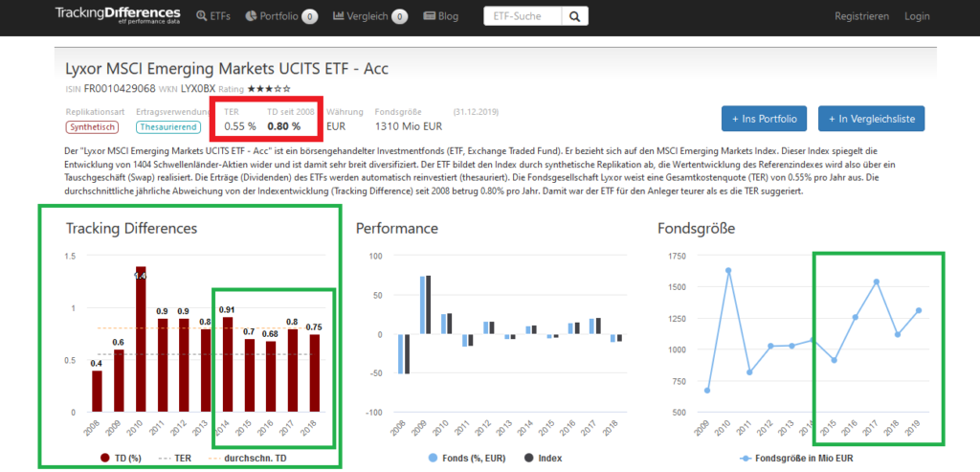Open the Vergleich comparison menu
Image resolution: width=980 pixels, height=472 pixels.
point(370,16)
